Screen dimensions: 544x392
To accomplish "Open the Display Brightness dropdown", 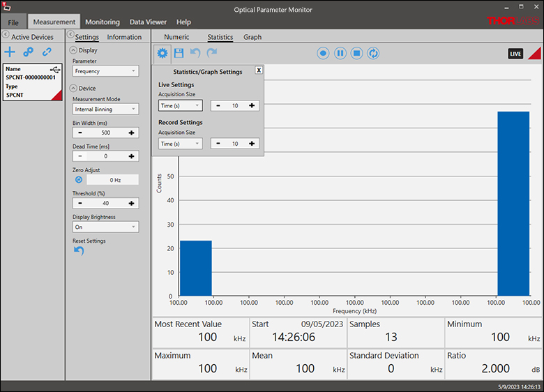I will tap(105, 227).
